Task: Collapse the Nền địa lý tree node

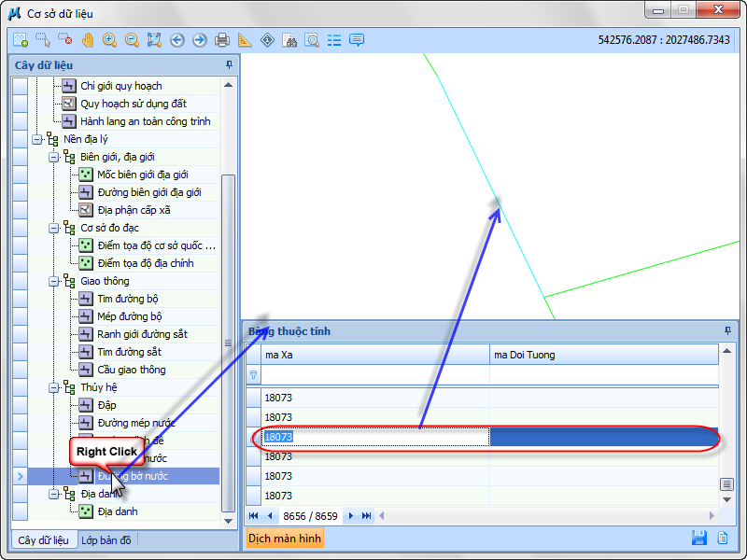Action: pyautogui.click(x=37, y=139)
